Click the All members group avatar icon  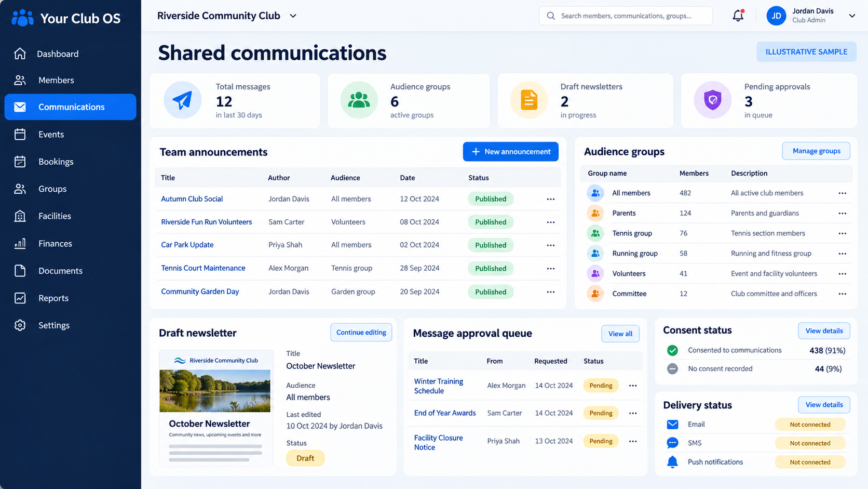(x=595, y=193)
